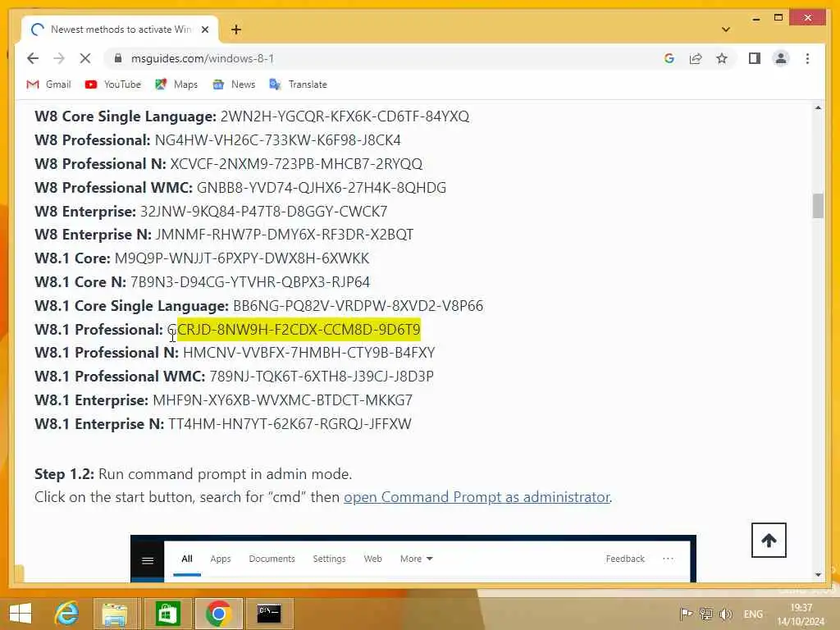Open the Translate bookmark
The image size is (840, 630).
[x=298, y=84]
